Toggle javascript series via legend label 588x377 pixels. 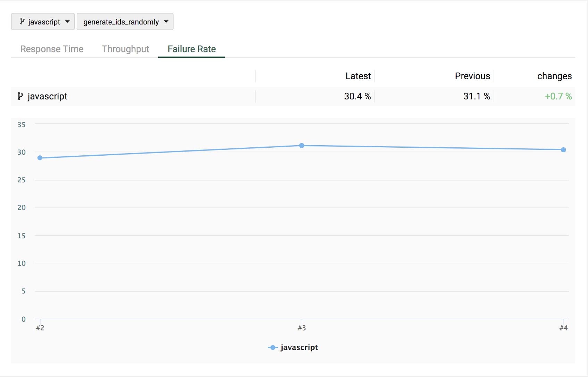tap(299, 347)
